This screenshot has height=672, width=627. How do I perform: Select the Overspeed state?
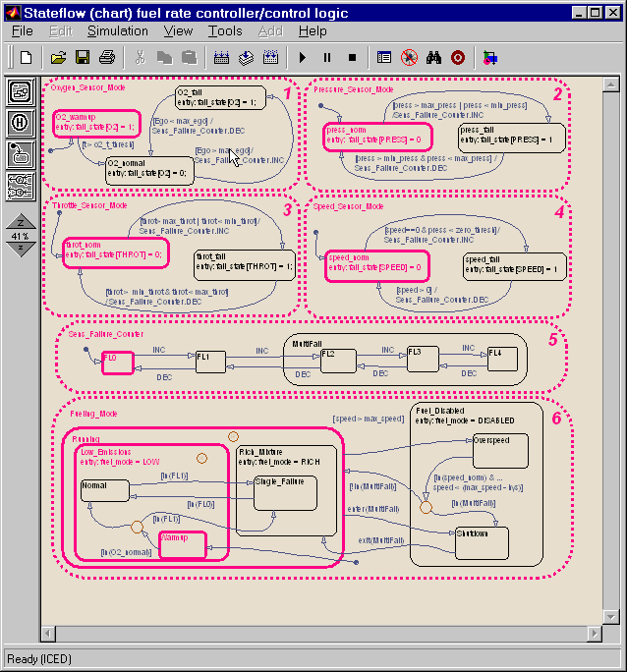[500, 451]
